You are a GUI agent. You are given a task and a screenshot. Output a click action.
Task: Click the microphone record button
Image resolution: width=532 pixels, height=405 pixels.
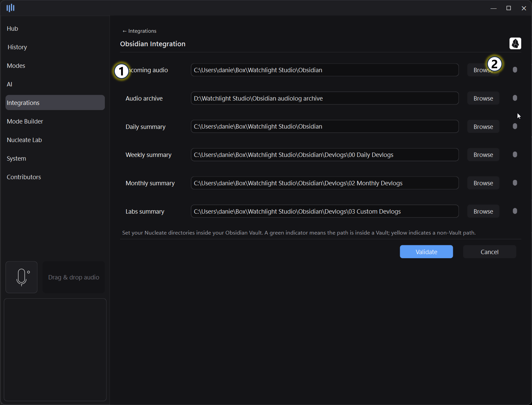(21, 277)
